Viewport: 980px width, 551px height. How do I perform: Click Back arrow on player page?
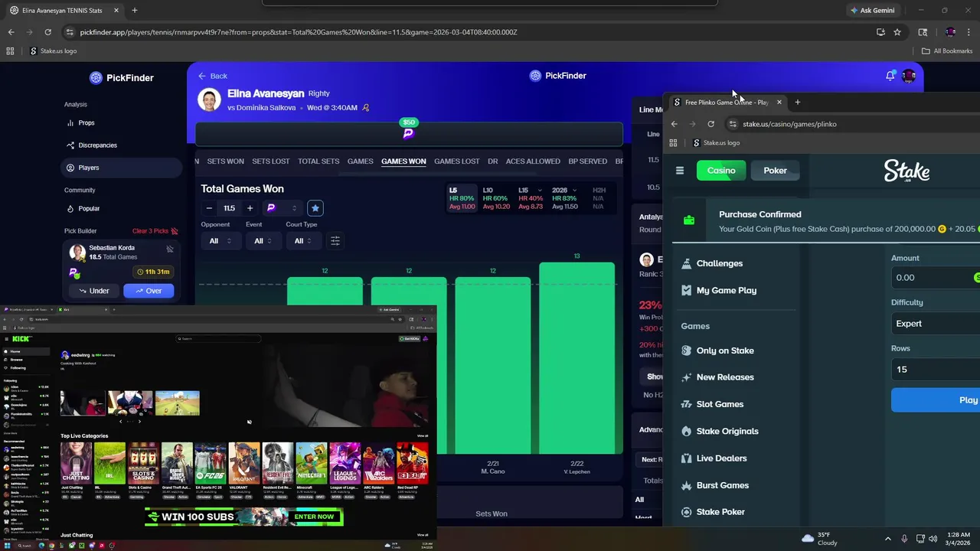point(212,76)
